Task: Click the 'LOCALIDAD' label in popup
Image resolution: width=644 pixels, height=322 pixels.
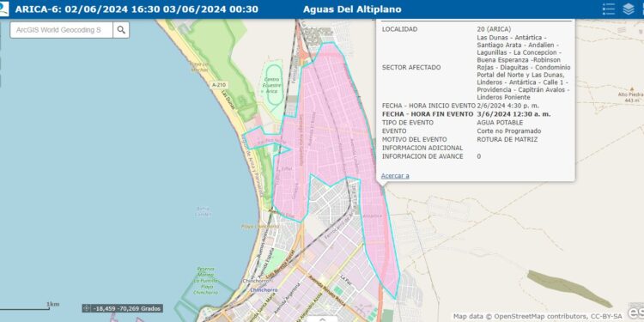Action: [399, 29]
